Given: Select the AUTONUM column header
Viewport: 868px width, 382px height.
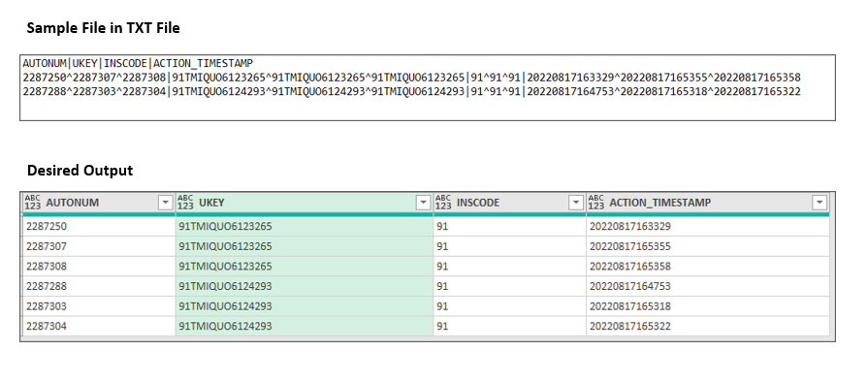Looking at the screenshot, I should click(99, 204).
